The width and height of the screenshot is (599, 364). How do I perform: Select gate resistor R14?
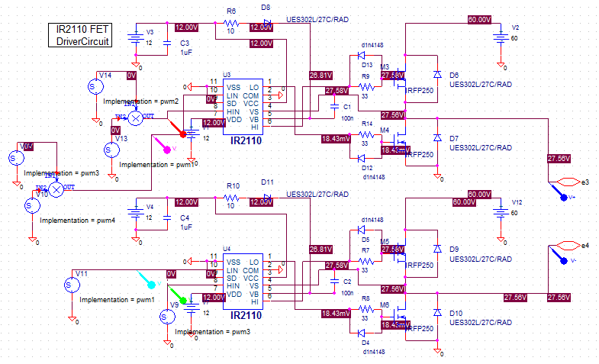click(x=366, y=134)
